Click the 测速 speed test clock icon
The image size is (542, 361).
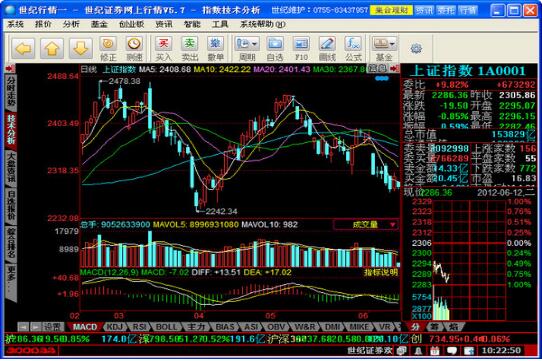(x=134, y=49)
